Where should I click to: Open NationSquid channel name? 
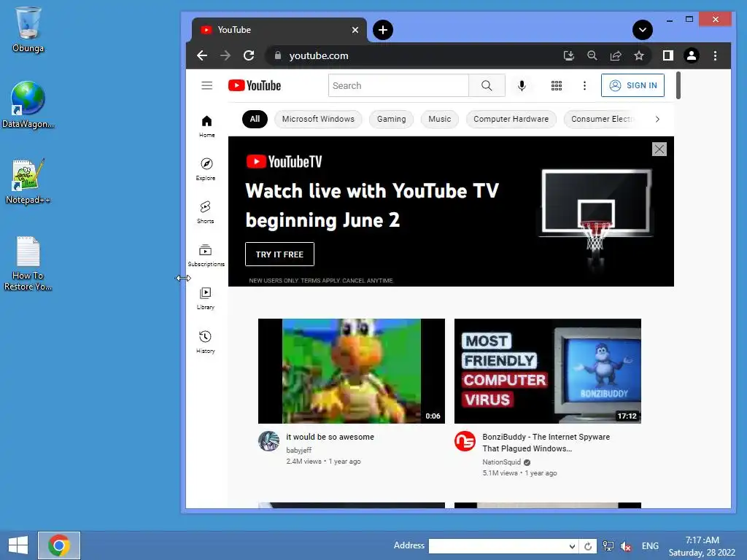point(502,462)
